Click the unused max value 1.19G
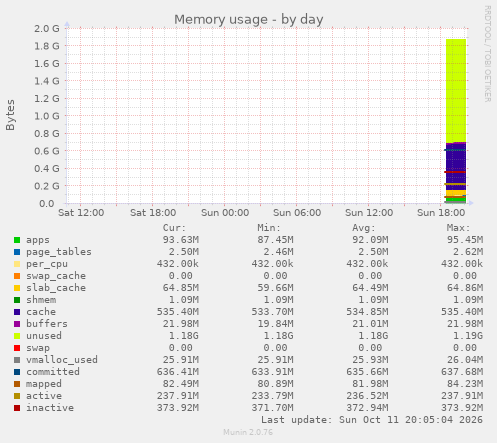This screenshot has width=497, height=443. point(468,336)
